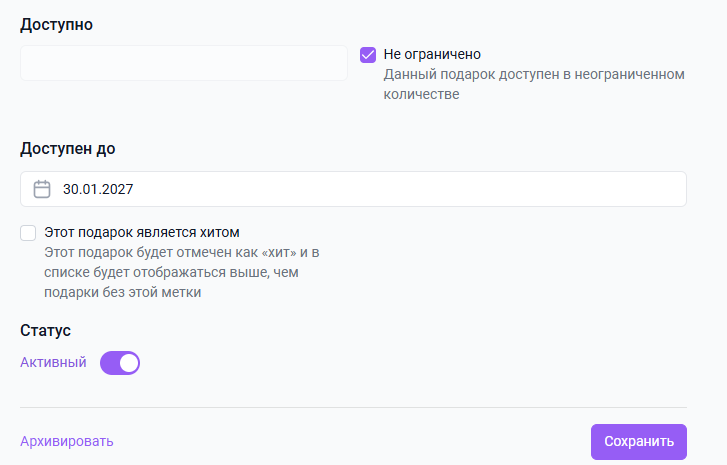Click the «Доступен до» heading
This screenshot has width=727, height=465.
(x=67, y=149)
